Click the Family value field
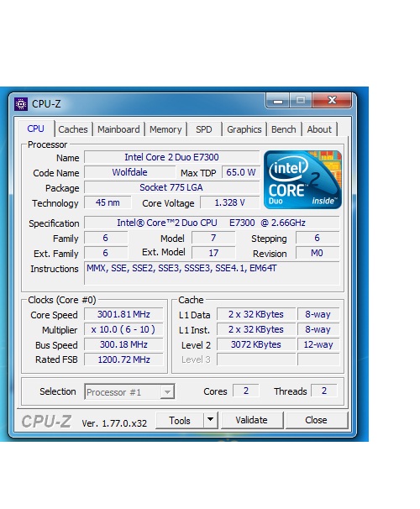This screenshot has width=420, height=509. click(x=106, y=238)
